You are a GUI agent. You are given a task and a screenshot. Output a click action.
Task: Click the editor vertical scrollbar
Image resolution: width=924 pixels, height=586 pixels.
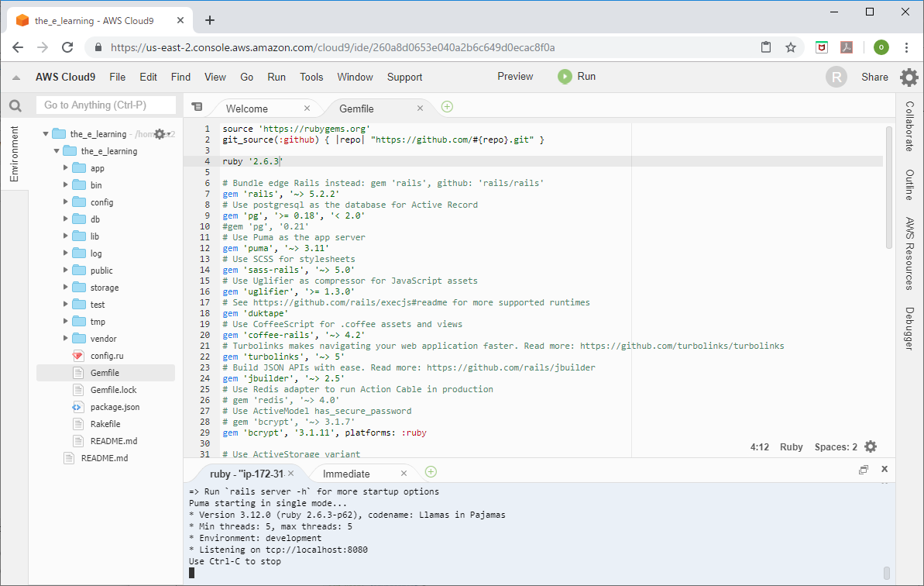click(888, 188)
